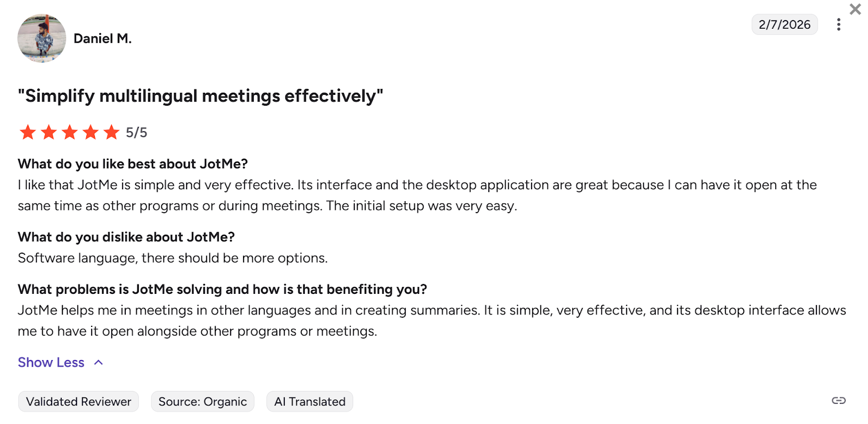The width and height of the screenshot is (868, 424).
Task: Open Daniel M.'s profile picture
Action: coord(41,38)
